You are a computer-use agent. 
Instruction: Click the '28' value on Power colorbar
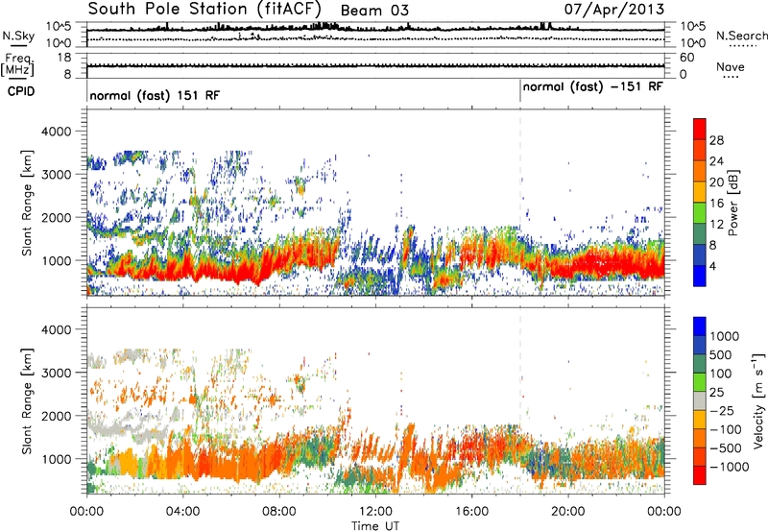(x=716, y=140)
